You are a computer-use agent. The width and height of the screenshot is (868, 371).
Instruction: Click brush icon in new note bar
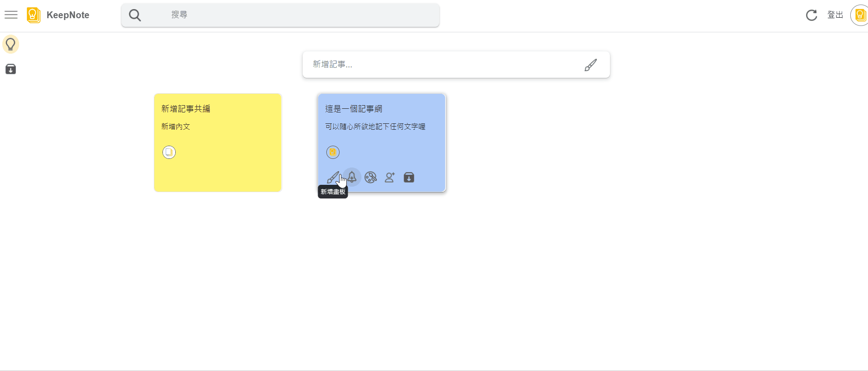click(590, 65)
